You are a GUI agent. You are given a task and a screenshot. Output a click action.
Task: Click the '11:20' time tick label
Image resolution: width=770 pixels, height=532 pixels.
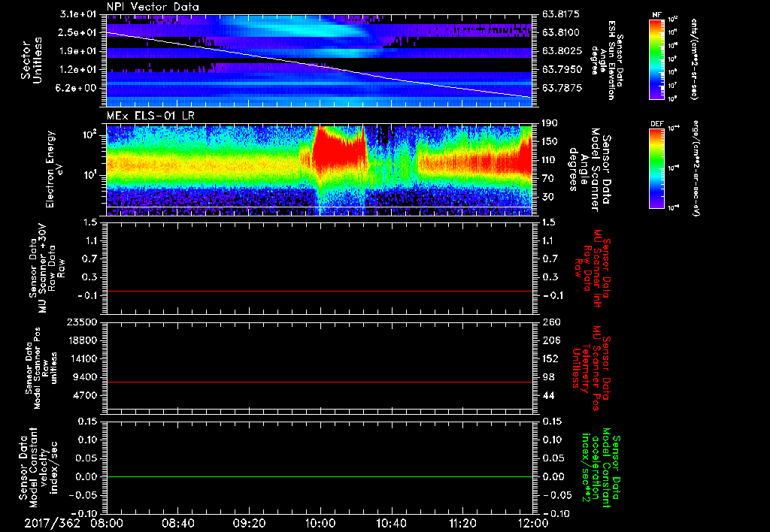point(462,523)
